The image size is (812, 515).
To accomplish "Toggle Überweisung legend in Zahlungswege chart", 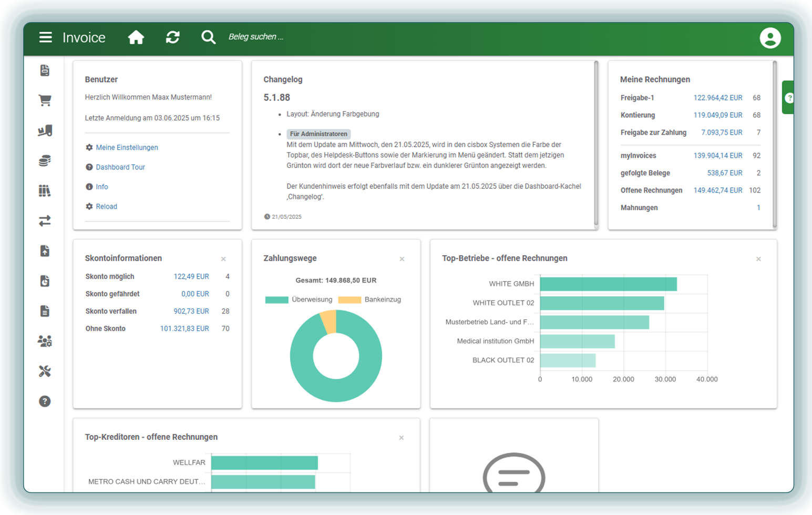I will coord(299,300).
